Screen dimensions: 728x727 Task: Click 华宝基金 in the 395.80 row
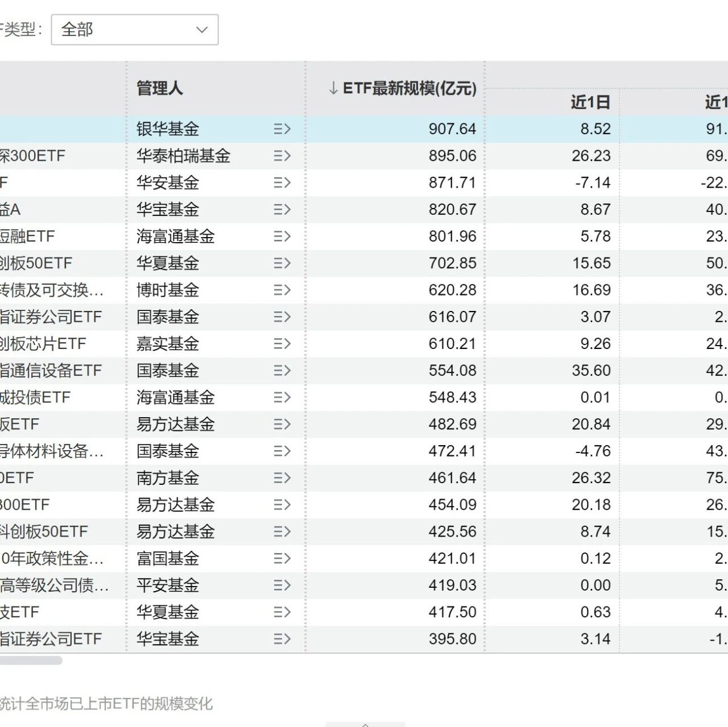tap(168, 639)
